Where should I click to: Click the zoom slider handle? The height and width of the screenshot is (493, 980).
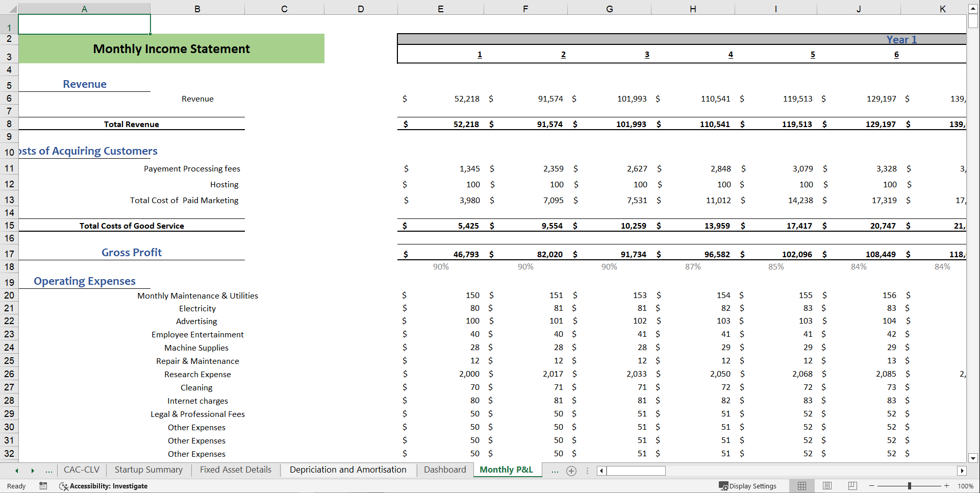(909, 486)
